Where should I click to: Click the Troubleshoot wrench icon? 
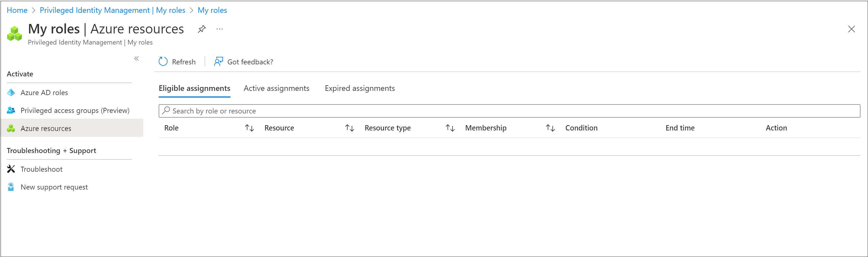11,169
